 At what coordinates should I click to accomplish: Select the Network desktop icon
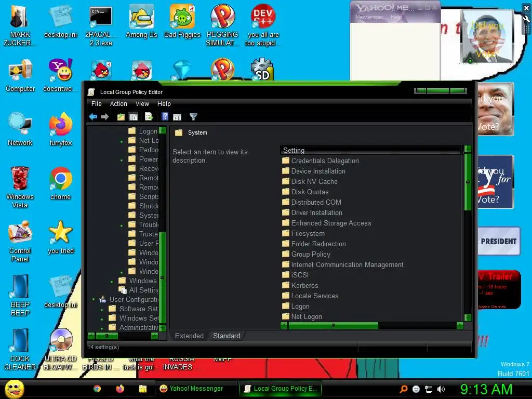[20, 129]
